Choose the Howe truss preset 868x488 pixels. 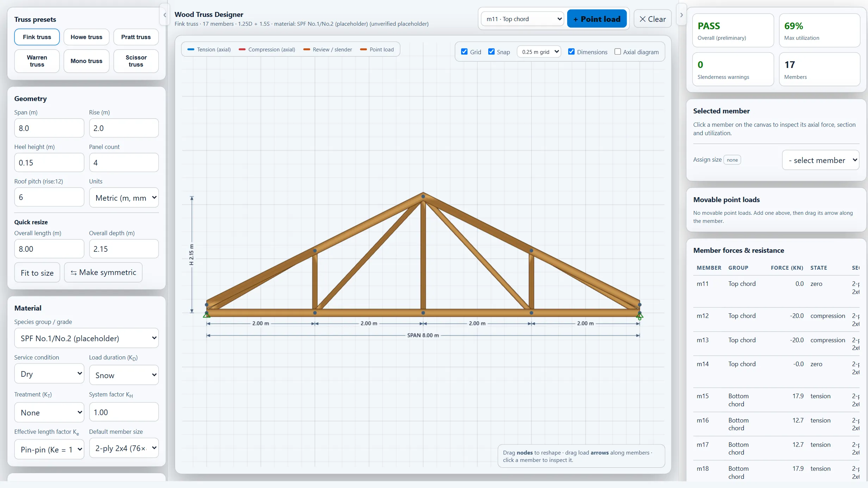coord(86,37)
